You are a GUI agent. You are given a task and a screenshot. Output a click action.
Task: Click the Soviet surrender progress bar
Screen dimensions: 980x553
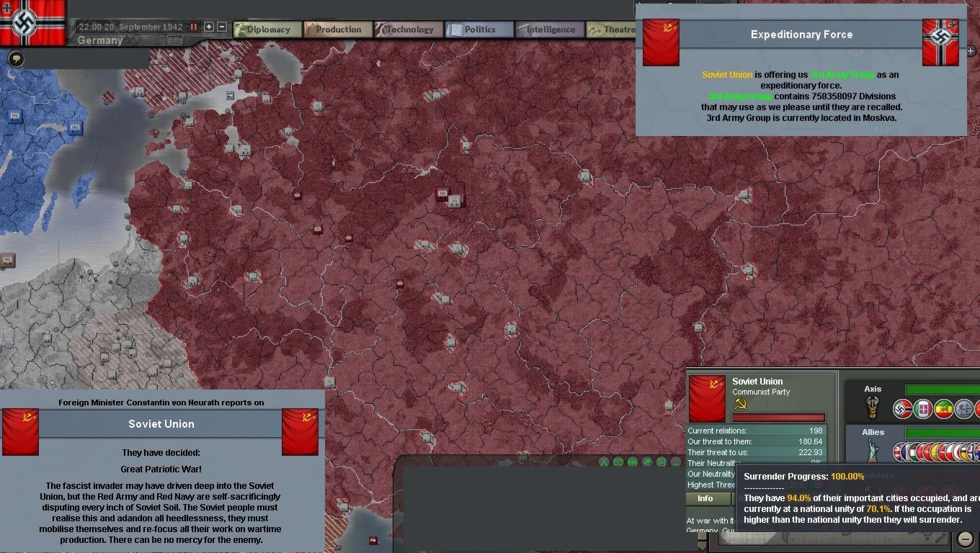[778, 418]
